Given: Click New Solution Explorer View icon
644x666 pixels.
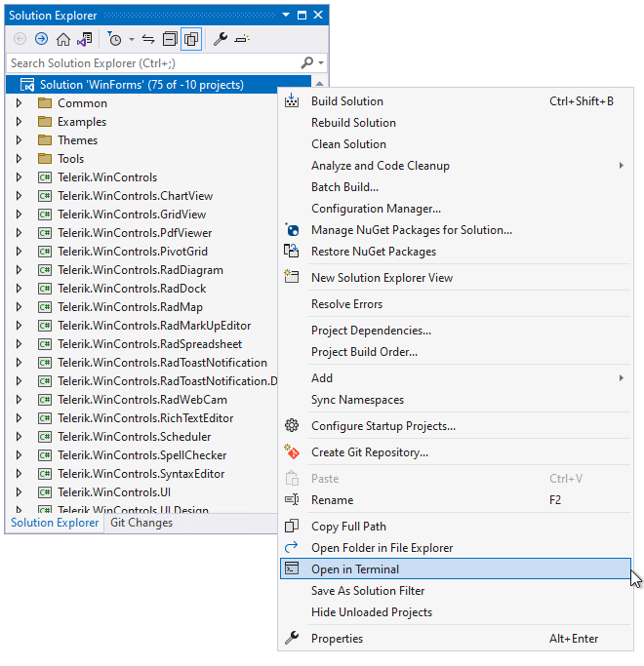Looking at the screenshot, I should 292,277.
